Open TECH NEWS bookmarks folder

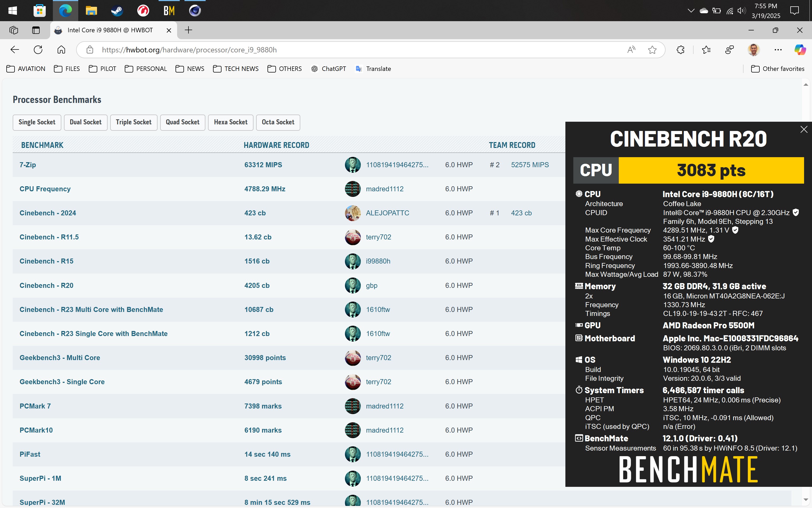click(236, 69)
